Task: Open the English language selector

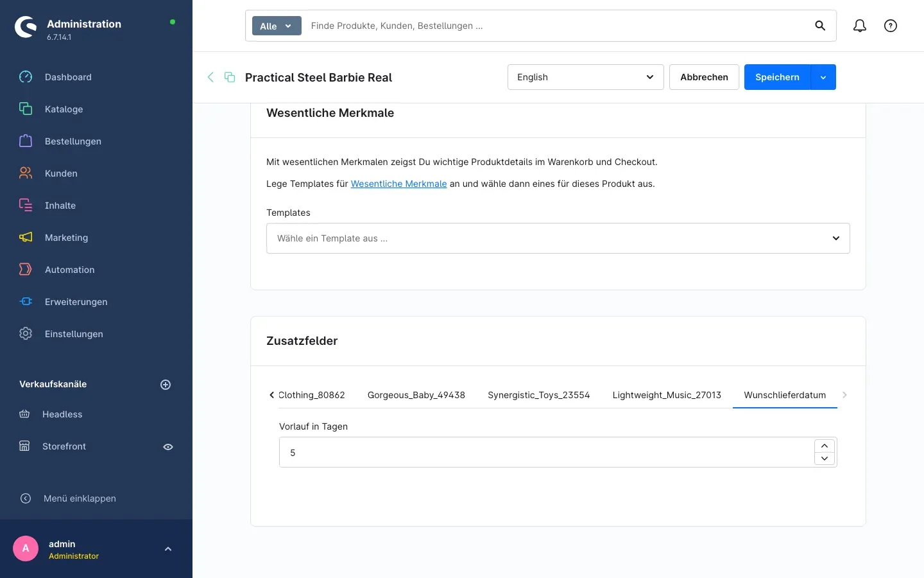Action: tap(586, 77)
